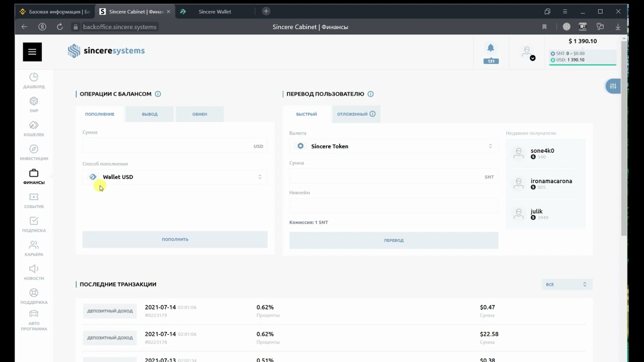The image size is (644, 362).
Task: Click info icon next to Перевод пользователю
Action: [x=371, y=94]
